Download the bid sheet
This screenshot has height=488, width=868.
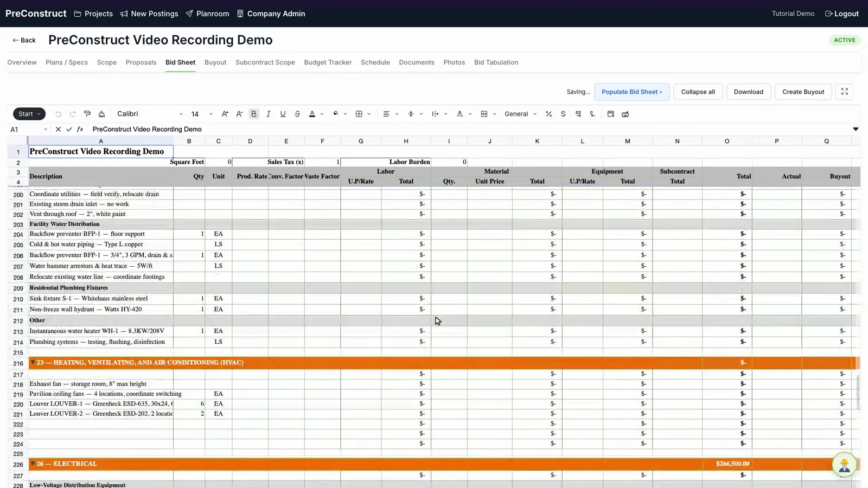(x=748, y=92)
